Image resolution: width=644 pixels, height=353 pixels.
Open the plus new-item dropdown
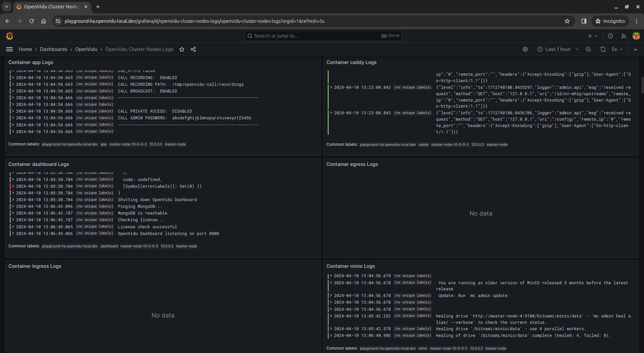pos(592,36)
